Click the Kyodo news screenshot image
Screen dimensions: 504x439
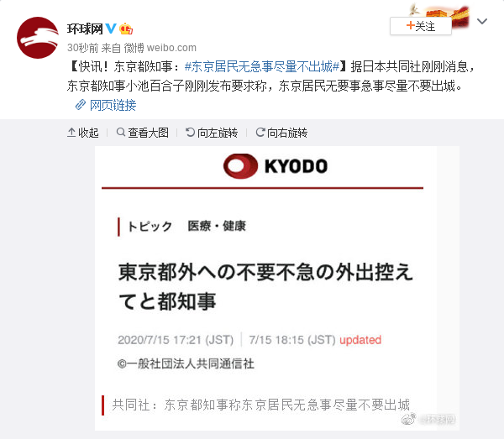(277, 288)
